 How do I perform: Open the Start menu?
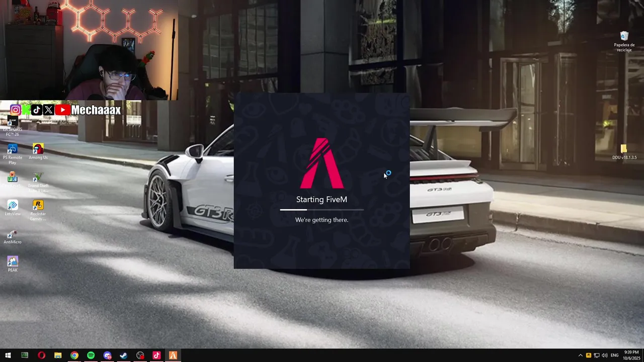[8, 355]
